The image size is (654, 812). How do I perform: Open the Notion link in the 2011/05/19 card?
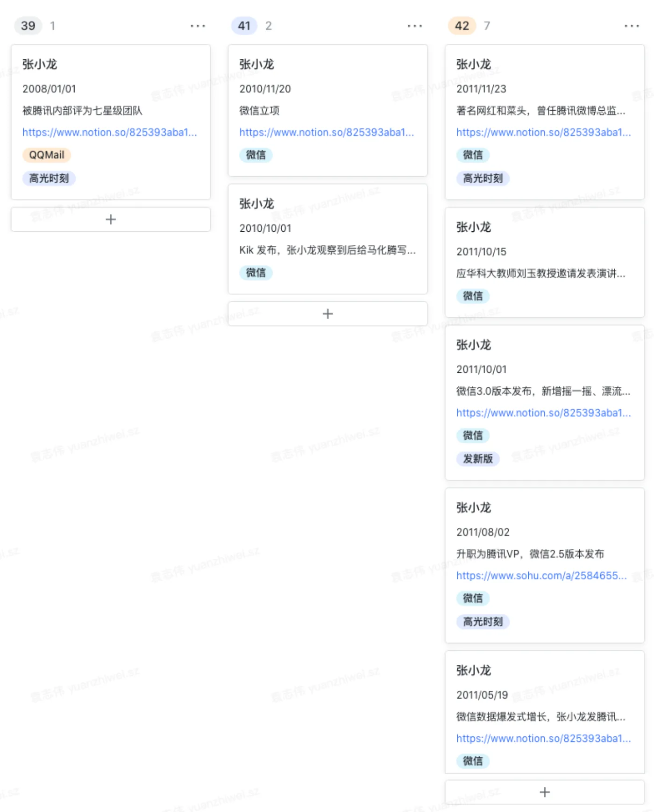tap(544, 739)
